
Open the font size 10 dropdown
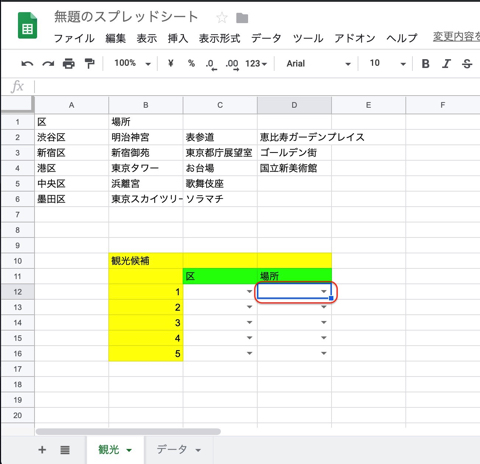pos(388,63)
